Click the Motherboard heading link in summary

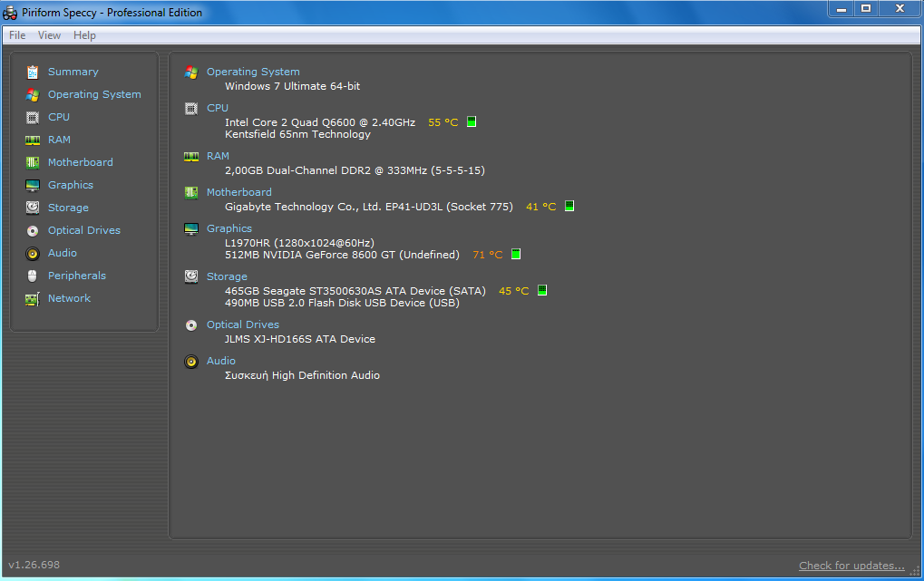(239, 192)
